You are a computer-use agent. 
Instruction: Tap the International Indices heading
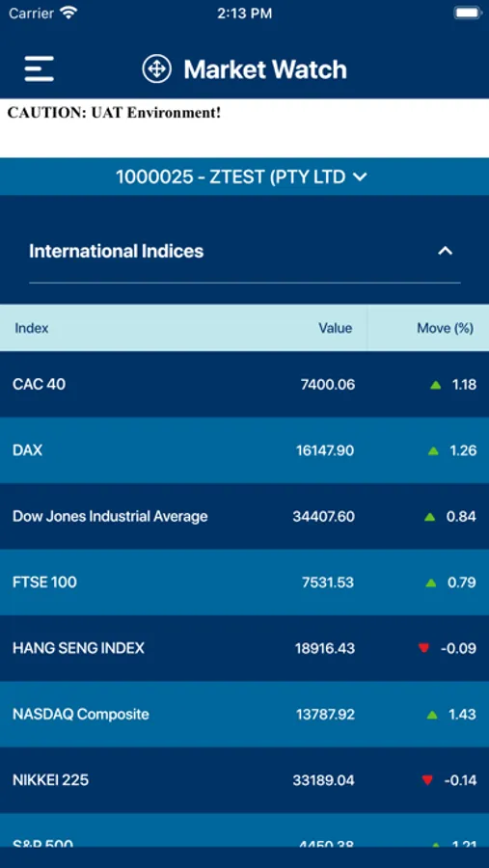tap(117, 252)
